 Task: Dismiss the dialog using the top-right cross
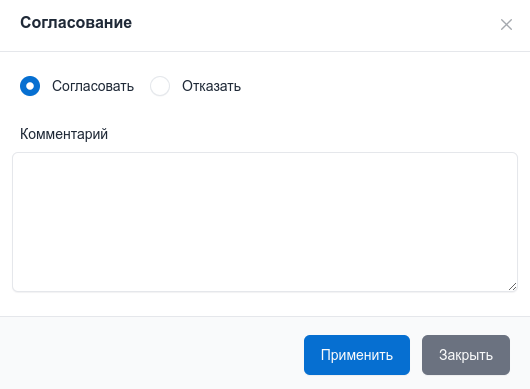[x=506, y=24]
